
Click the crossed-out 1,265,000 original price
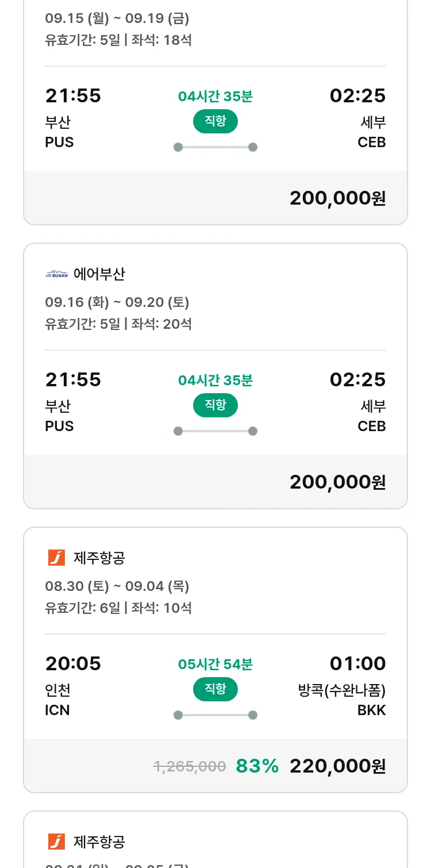click(189, 766)
